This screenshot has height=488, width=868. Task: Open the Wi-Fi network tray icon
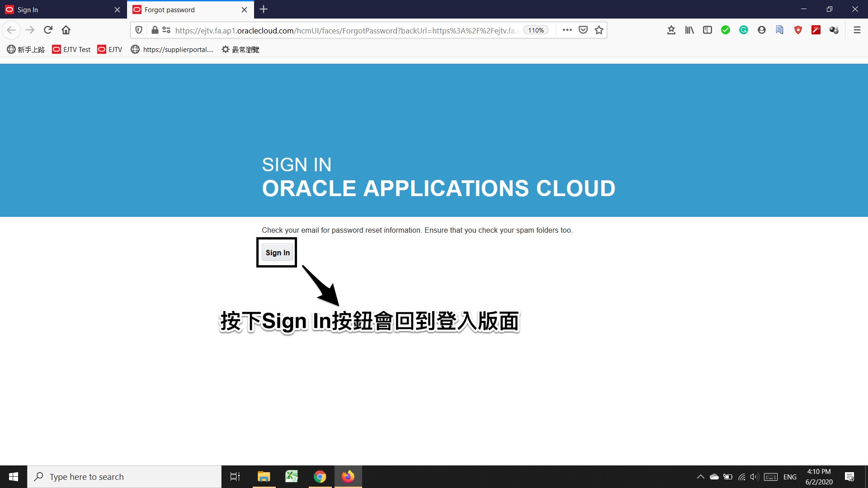[741, 477]
